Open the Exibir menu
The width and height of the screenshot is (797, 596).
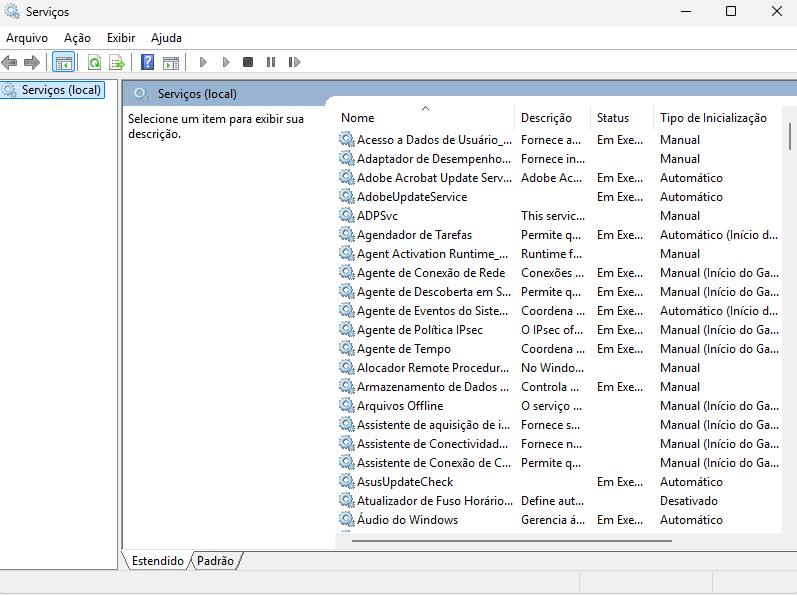click(x=121, y=38)
